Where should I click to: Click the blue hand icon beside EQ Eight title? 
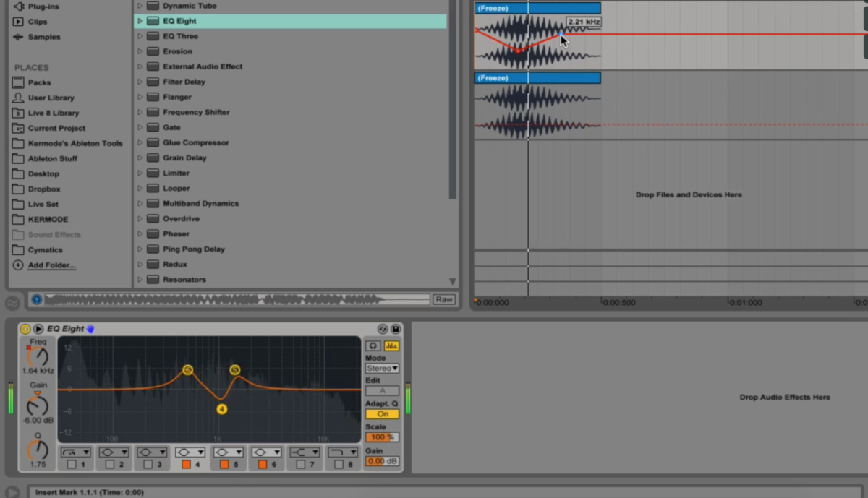point(90,329)
